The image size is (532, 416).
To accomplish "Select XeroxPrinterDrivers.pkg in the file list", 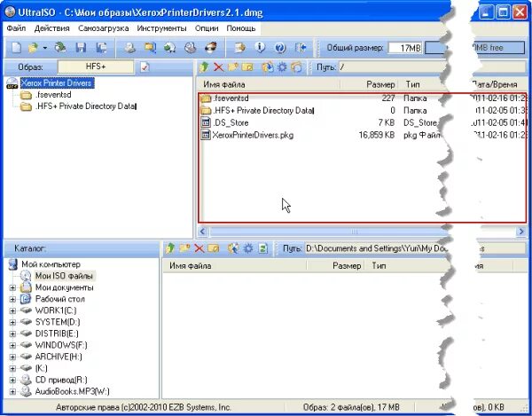I will tap(253, 135).
